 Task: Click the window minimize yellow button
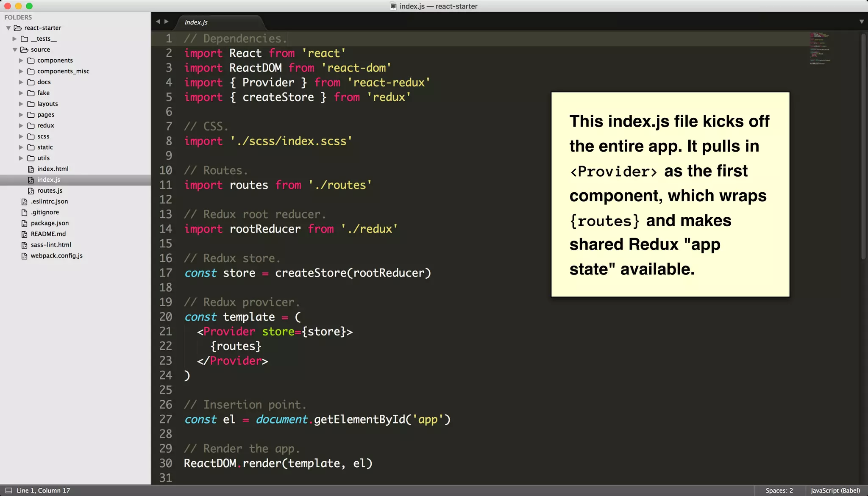coord(18,6)
